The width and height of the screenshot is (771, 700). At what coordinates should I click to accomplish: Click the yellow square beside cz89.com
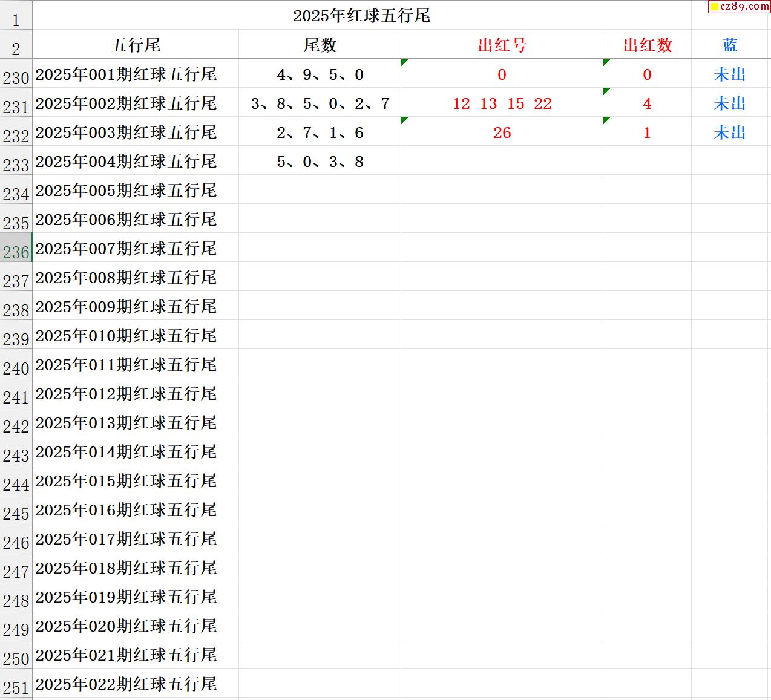[x=714, y=7]
